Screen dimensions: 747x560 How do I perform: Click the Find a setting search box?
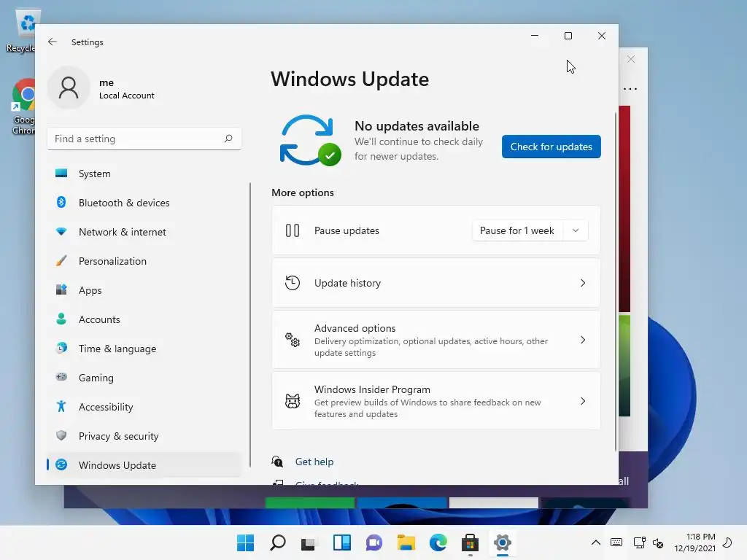144,139
